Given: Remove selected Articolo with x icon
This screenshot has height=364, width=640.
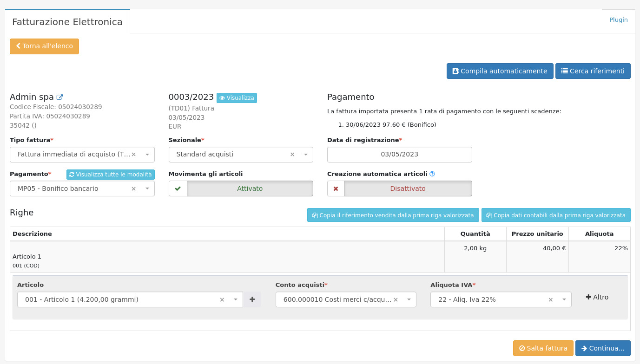Looking at the screenshot, I should (222, 299).
